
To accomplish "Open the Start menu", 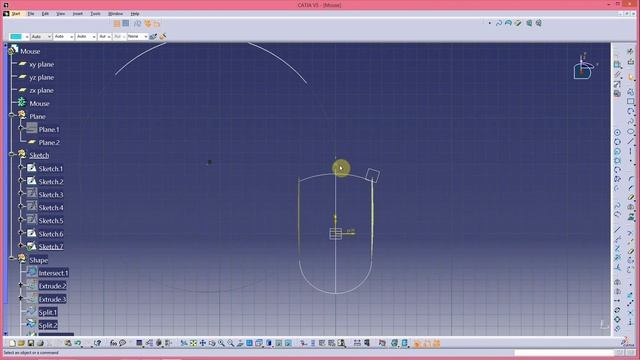I will click(16, 13).
